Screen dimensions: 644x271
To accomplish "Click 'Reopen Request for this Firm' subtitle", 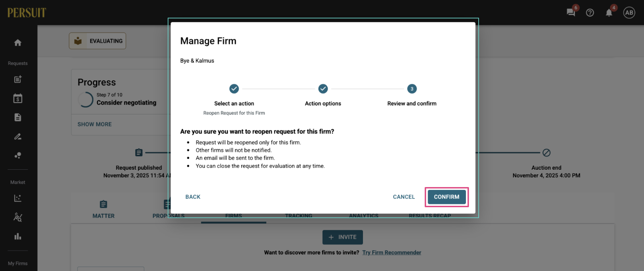I will (234, 113).
